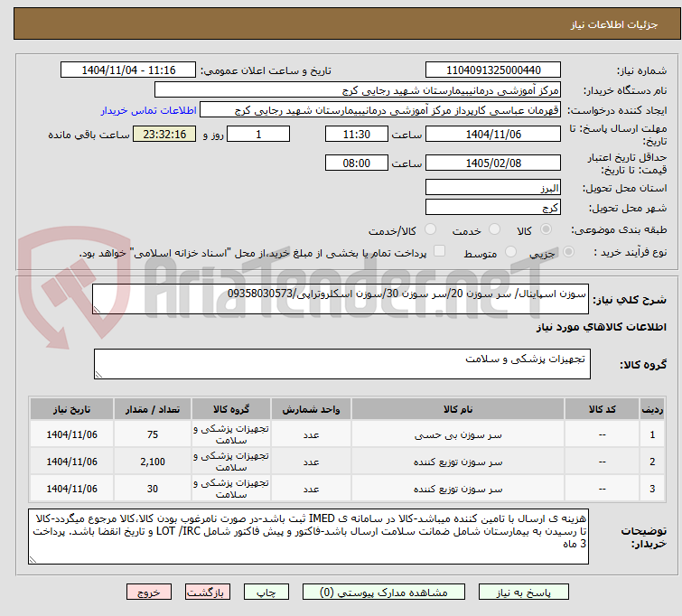
Task: Click the خروج exit button
Action: coord(149,593)
